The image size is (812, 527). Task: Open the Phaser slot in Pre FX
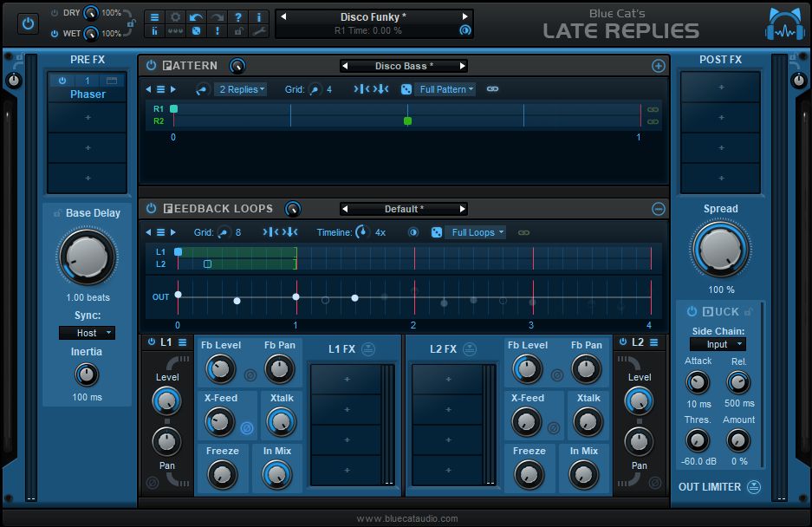[x=87, y=94]
